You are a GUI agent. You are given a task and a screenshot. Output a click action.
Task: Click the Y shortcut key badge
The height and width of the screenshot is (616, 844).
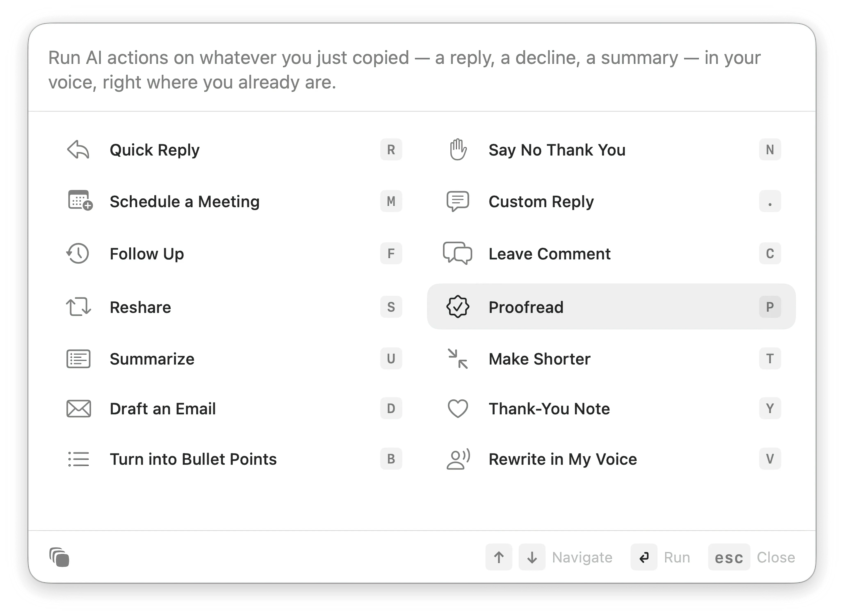[x=770, y=408]
